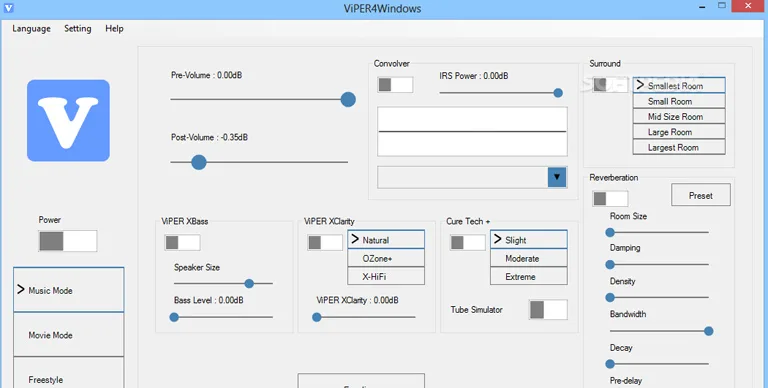Image resolution: width=768 pixels, height=388 pixels.
Task: Open the Setting menu
Action: click(x=77, y=28)
